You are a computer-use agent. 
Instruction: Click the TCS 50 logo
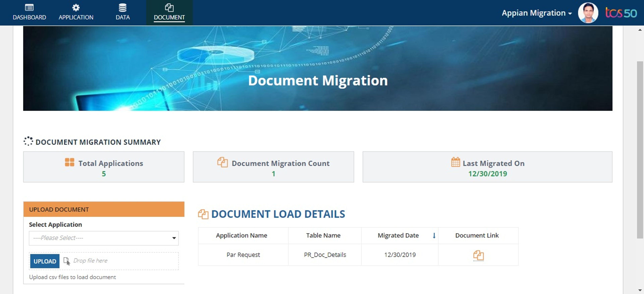click(621, 13)
